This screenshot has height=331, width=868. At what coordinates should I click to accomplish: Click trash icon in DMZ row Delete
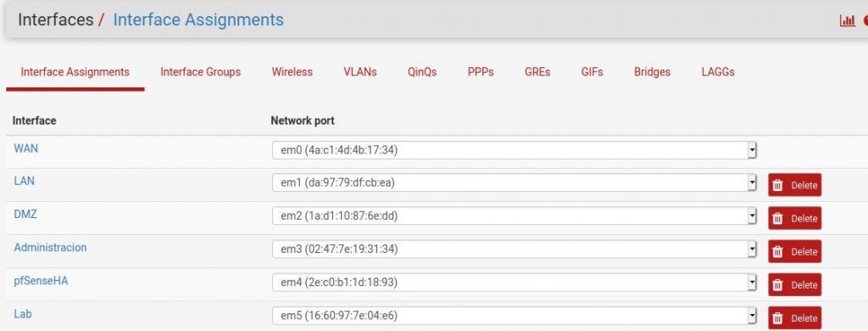pyautogui.click(x=778, y=219)
